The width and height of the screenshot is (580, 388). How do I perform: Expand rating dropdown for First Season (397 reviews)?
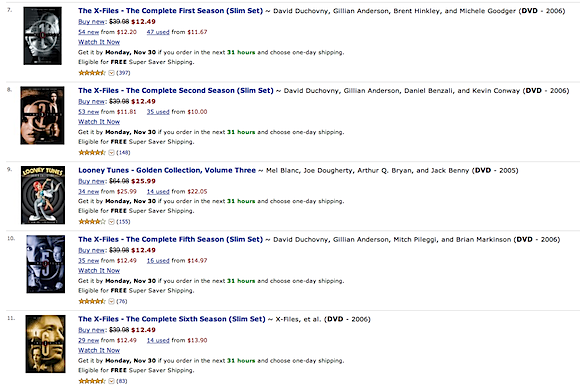(x=111, y=73)
